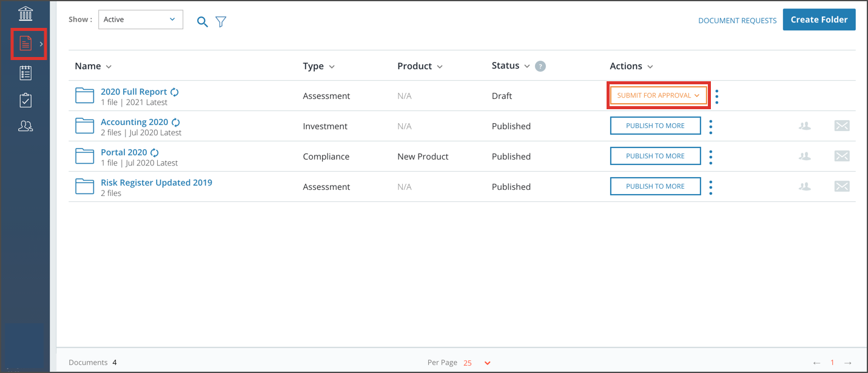Click the people icon in Accounting 2020 row
The image size is (868, 373).
pyautogui.click(x=805, y=126)
